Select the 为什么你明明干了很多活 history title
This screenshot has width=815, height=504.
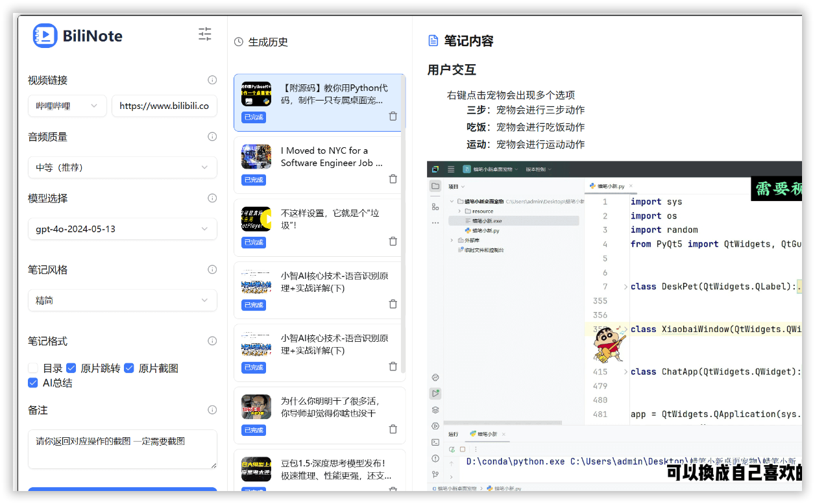pyautogui.click(x=330, y=407)
